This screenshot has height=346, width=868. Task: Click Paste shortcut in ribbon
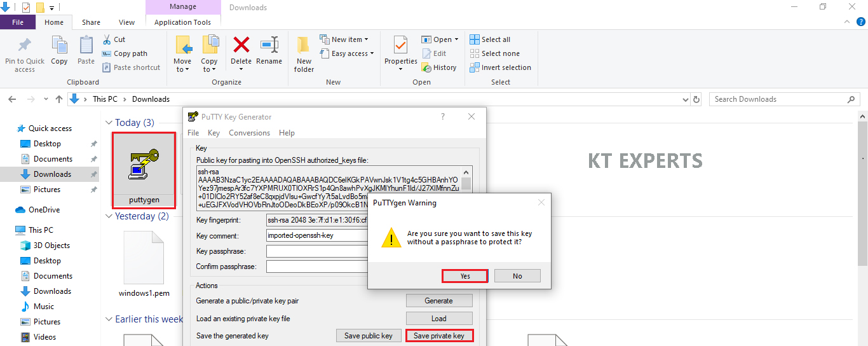pyautogui.click(x=131, y=67)
